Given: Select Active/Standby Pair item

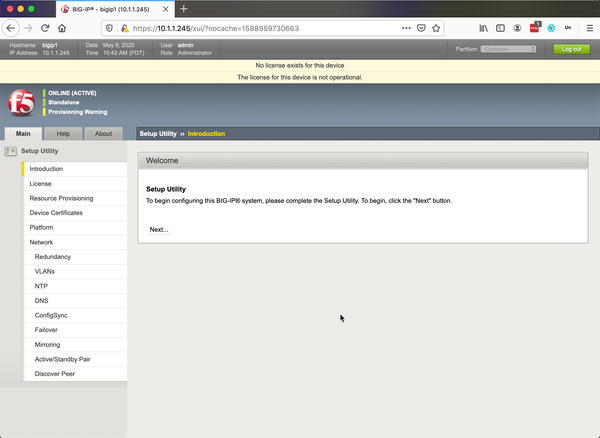Looking at the screenshot, I should point(75,359).
